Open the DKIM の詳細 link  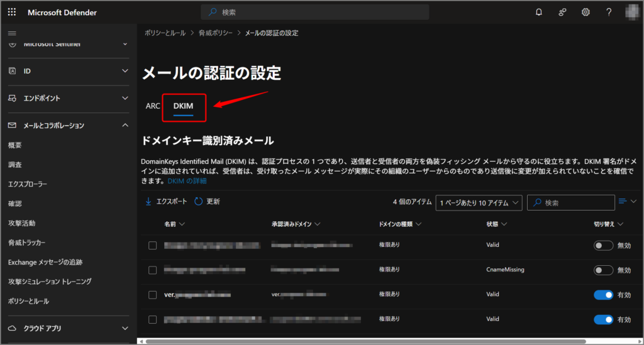point(187,181)
